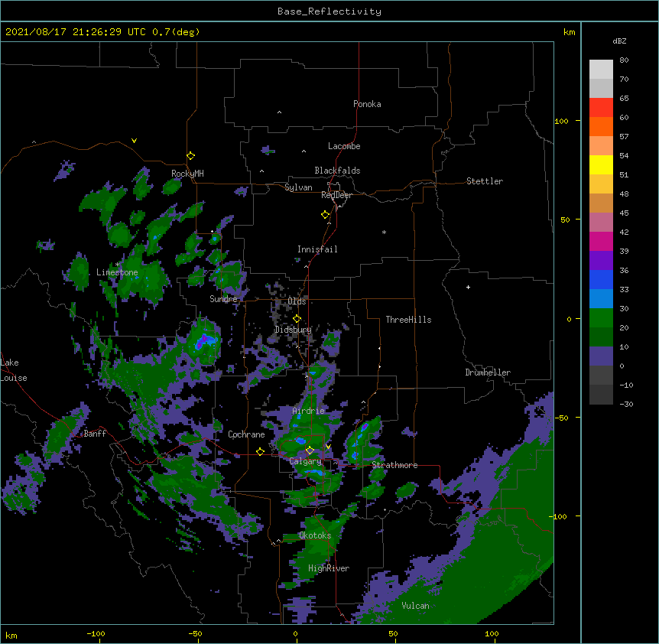Click the Blackfalds label
The width and height of the screenshot is (659, 644).
[337, 171]
